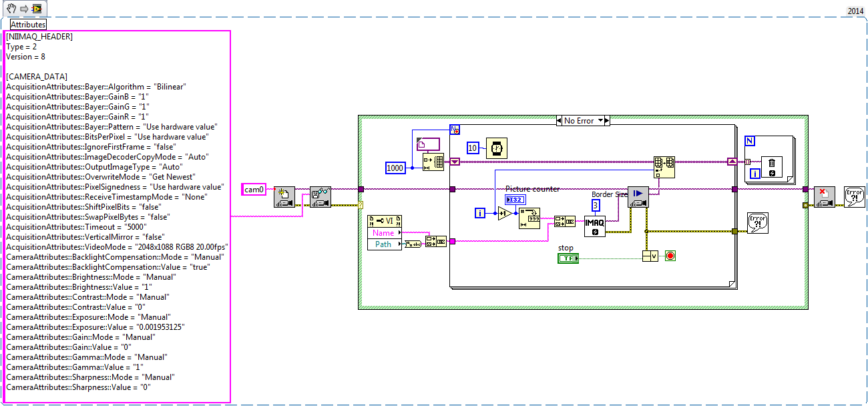
Task: Select the IMAQdx Open Camera node
Action: tap(284, 197)
